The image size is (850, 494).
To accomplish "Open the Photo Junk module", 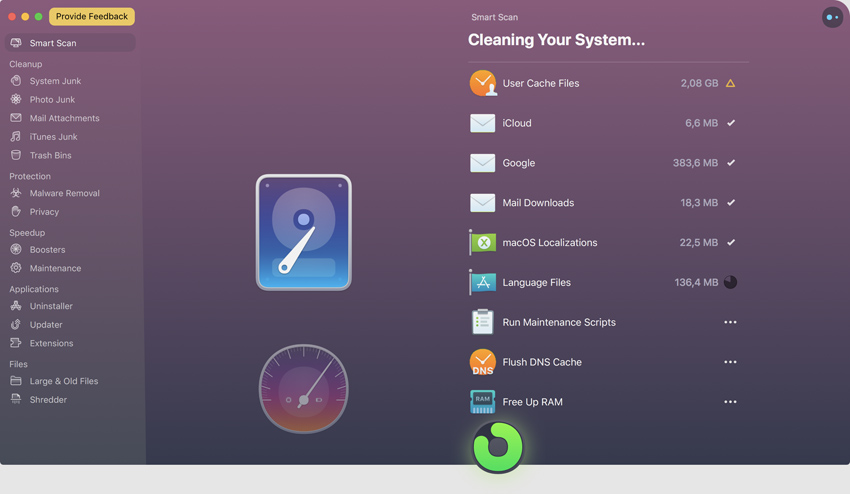I will pos(52,100).
